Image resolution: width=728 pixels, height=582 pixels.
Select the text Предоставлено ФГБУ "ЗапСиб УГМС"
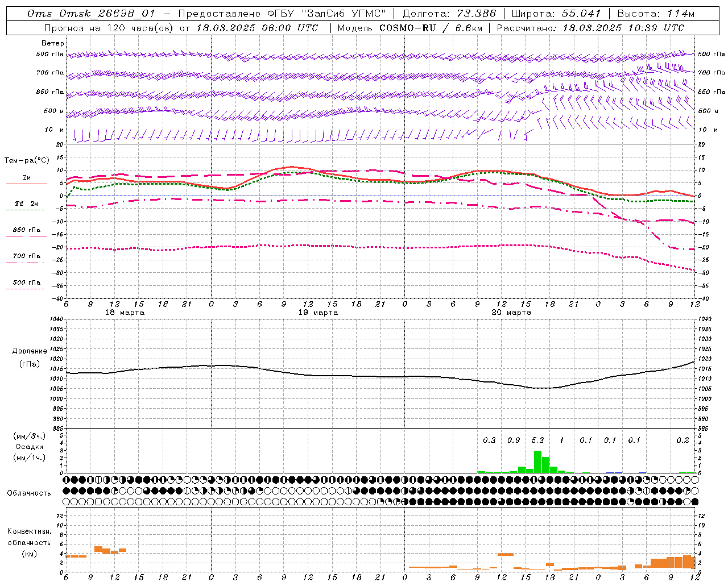[282, 14]
